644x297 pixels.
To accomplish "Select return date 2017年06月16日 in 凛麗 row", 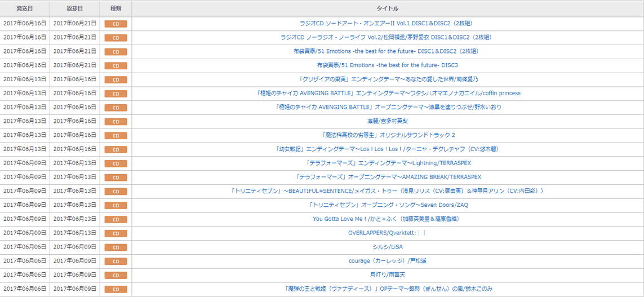I will 75,121.
